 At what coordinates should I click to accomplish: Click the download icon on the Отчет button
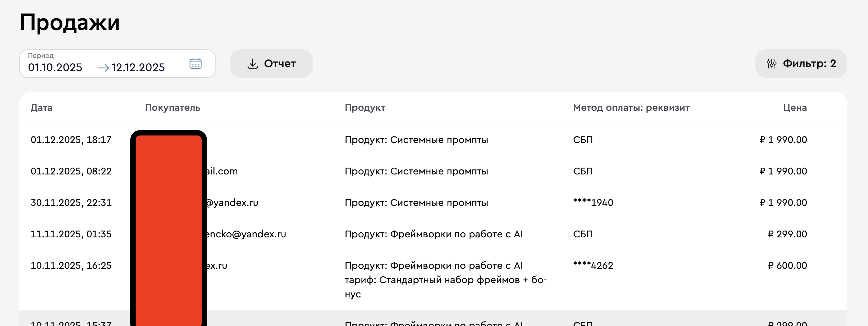pyautogui.click(x=252, y=64)
